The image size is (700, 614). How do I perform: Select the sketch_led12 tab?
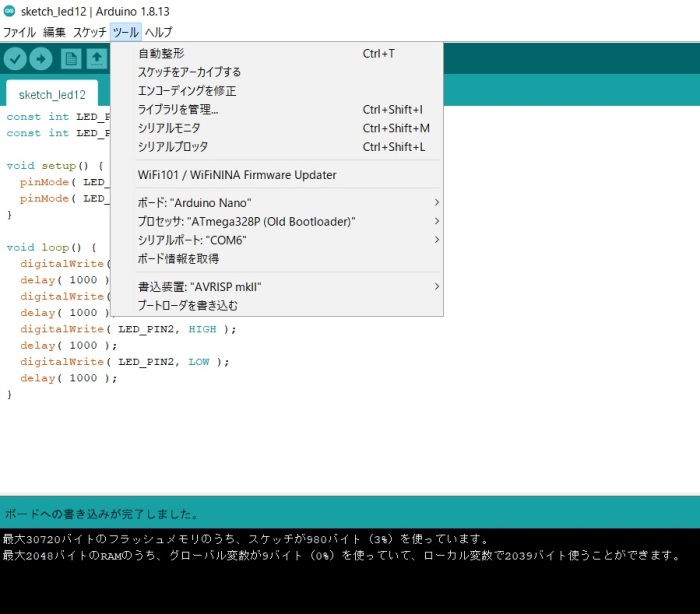click(x=52, y=95)
